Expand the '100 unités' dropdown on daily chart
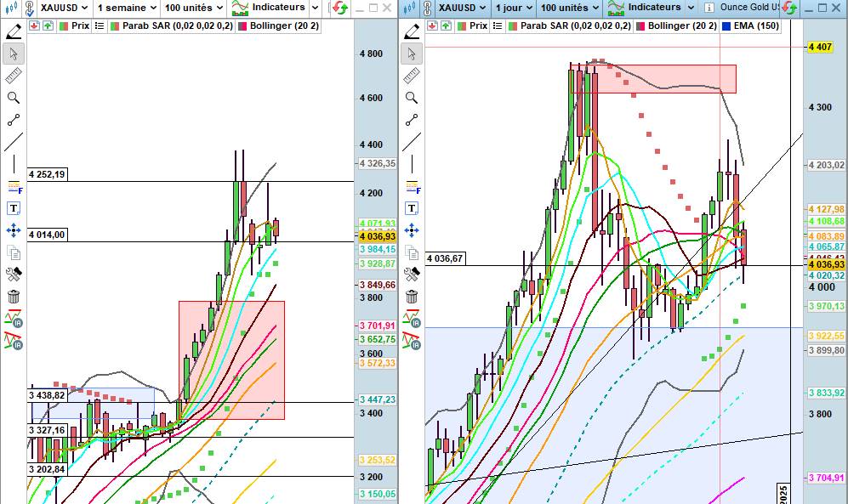 click(x=569, y=8)
